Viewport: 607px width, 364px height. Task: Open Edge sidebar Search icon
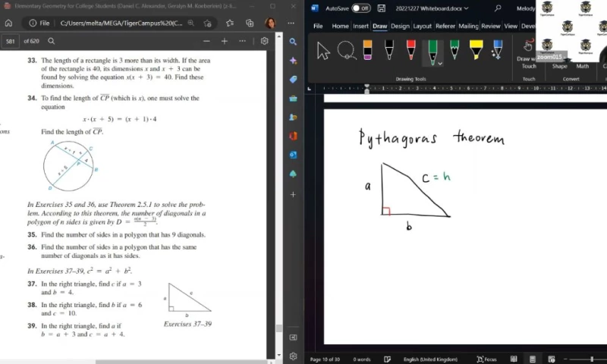coord(293,42)
